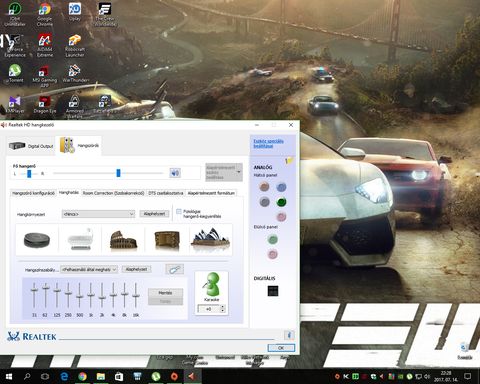
Task: Select the wooden box environment preset
Action: [x=167, y=240]
